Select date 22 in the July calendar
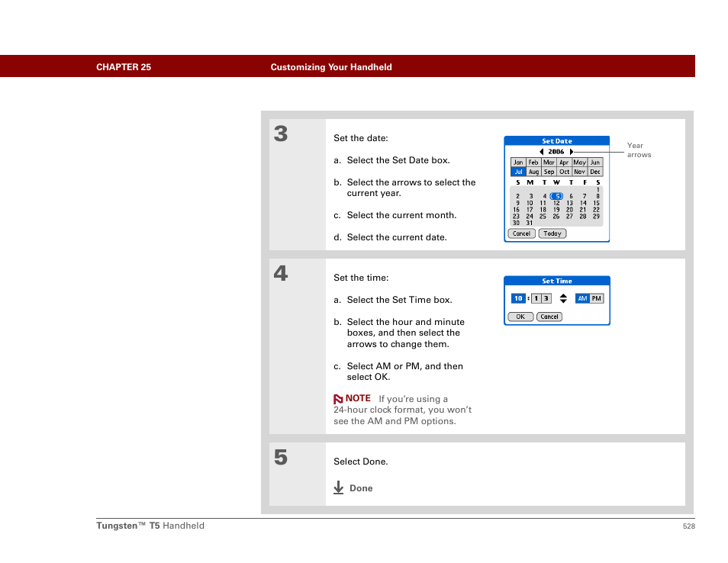728x563 pixels. pos(596,210)
